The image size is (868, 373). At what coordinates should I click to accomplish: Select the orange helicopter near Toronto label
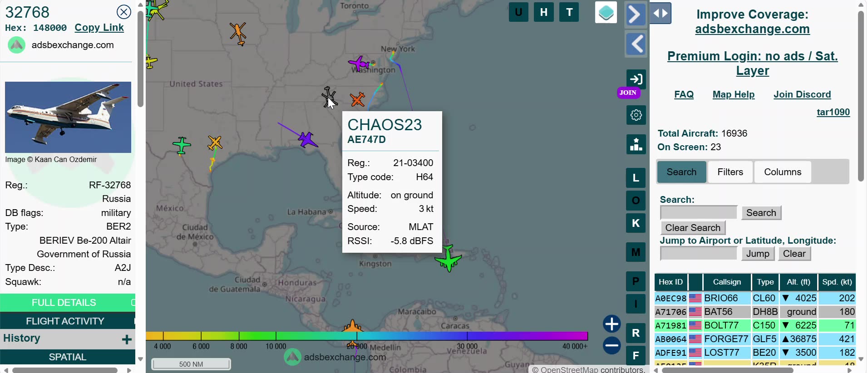tap(238, 34)
